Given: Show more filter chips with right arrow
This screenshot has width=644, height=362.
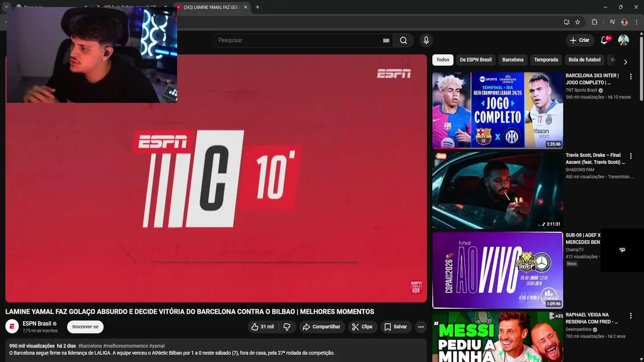Looking at the screenshot, I should tap(625, 62).
